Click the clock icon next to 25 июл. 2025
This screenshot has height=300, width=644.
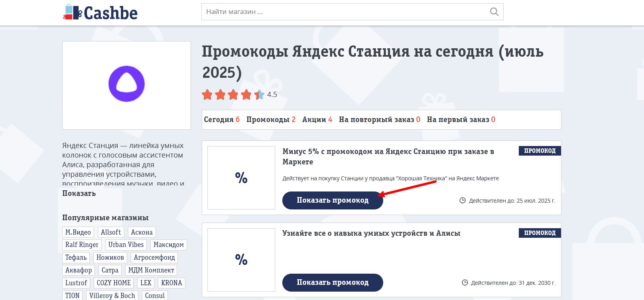[463, 200]
